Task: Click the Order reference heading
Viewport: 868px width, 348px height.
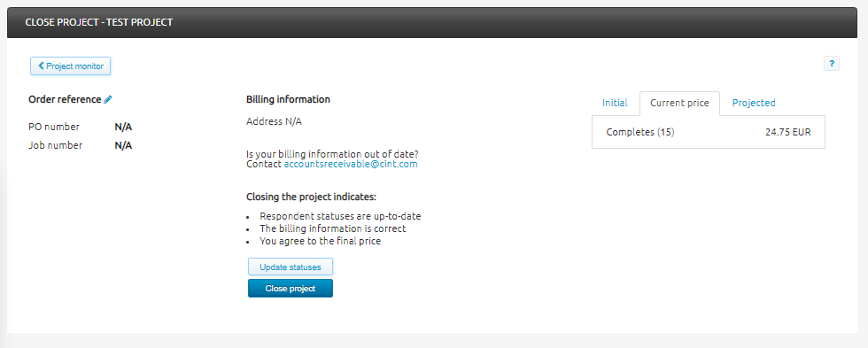Action: (x=65, y=99)
